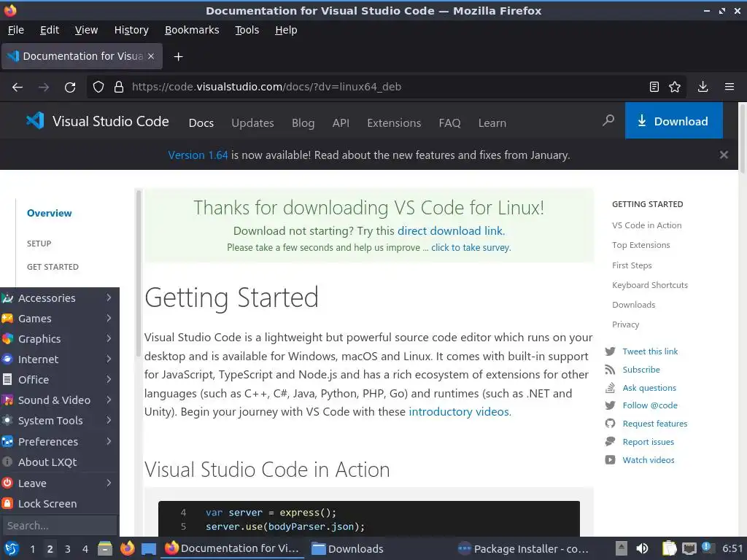This screenshot has height=560, width=747.
Task: Open the LXQt start menu button
Action: 12,549
